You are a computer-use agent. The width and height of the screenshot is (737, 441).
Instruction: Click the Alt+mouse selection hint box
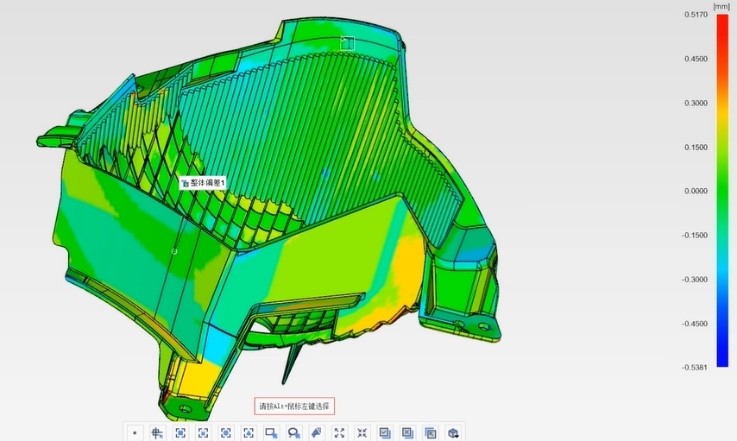tap(294, 406)
